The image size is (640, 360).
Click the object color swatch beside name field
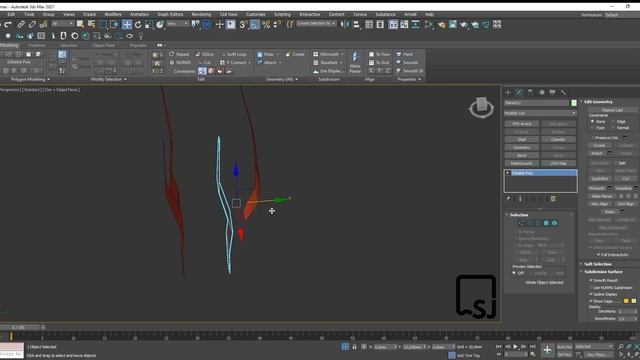click(x=574, y=103)
